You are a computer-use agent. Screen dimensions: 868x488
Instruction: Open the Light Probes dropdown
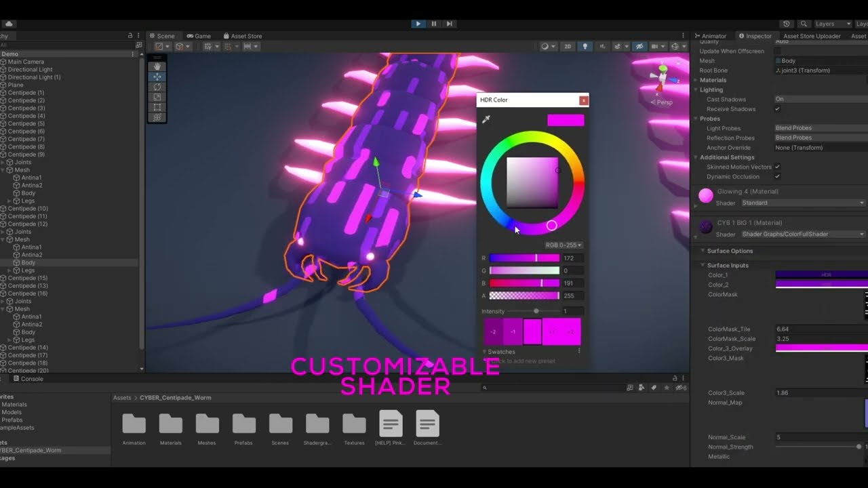click(821, 128)
